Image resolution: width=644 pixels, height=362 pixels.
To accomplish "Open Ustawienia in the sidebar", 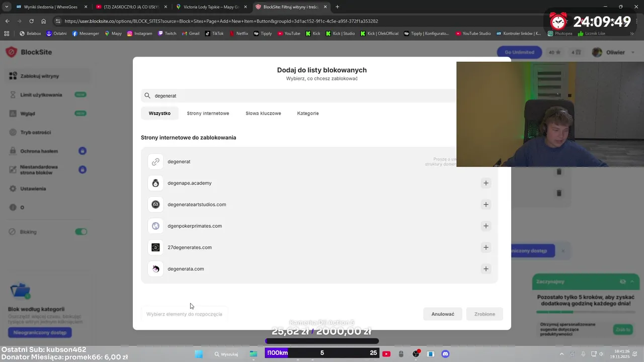I will 48,189.
